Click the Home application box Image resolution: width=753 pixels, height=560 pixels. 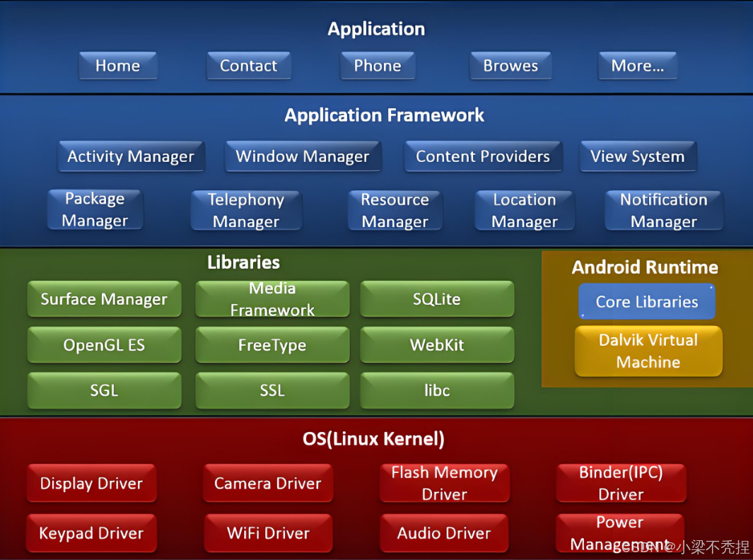(118, 65)
